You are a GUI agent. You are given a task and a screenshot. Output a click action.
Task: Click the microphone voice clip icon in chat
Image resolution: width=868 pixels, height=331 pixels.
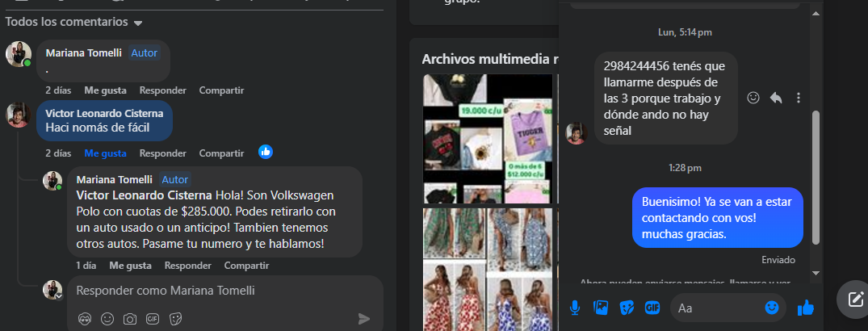tap(575, 308)
